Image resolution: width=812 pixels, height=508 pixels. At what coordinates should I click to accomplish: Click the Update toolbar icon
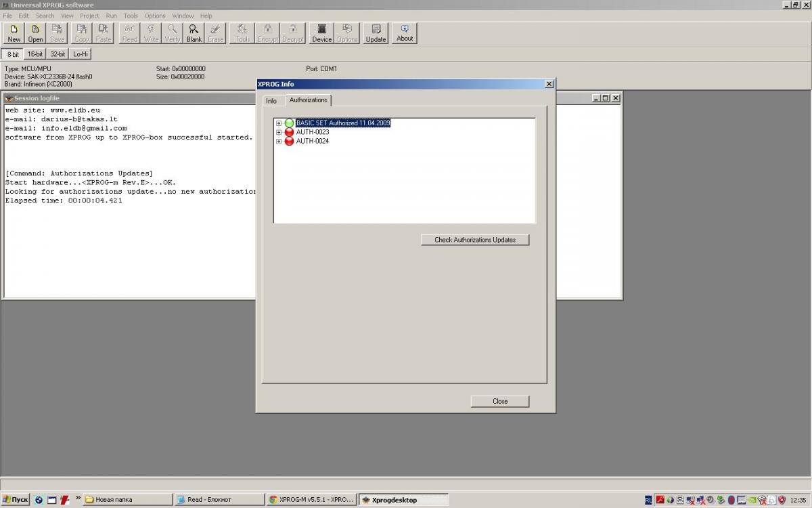376,33
